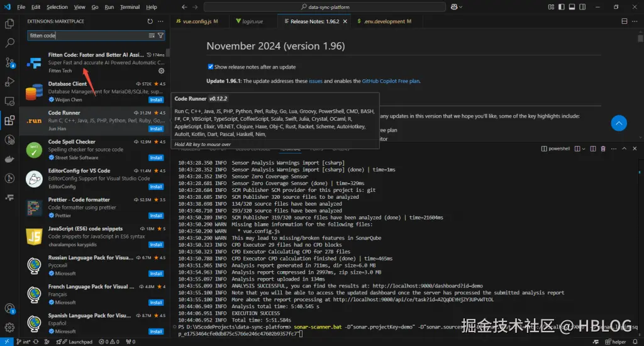This screenshot has width=644, height=346.
Task: Open the Selection menu
Action: [57, 7]
